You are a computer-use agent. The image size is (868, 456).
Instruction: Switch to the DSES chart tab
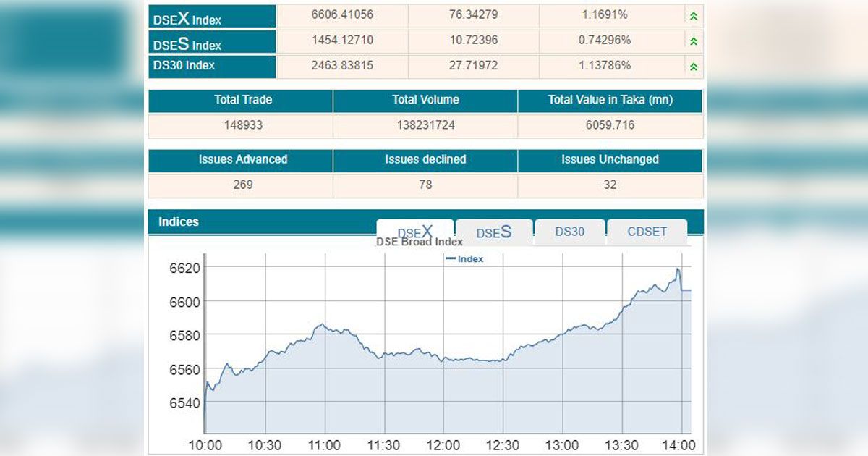[494, 232]
